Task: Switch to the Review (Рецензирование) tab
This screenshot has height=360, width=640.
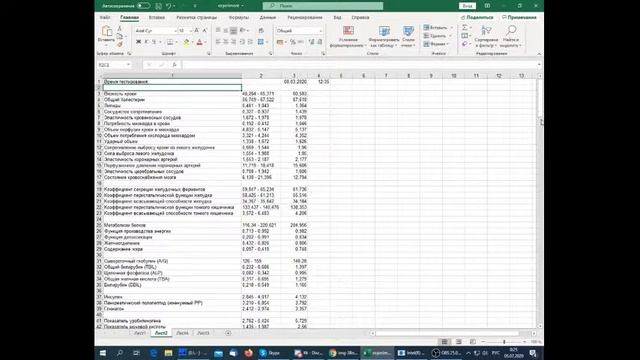Action: click(305, 18)
